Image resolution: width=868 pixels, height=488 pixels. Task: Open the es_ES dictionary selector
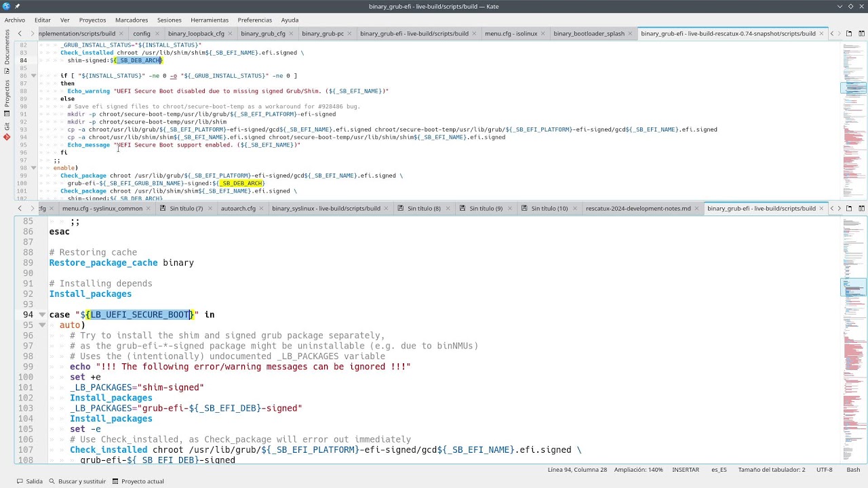tap(719, 469)
